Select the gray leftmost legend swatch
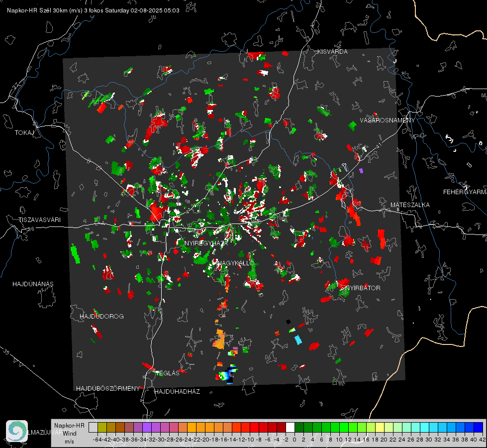Screen dimensions: 487x448 93,427
